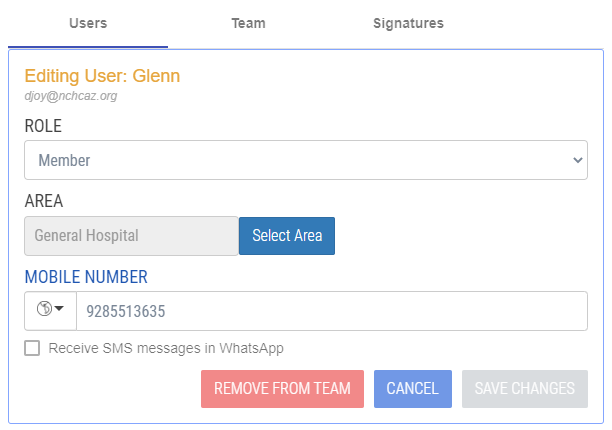Click the Role select chevron arrow

[577, 160]
